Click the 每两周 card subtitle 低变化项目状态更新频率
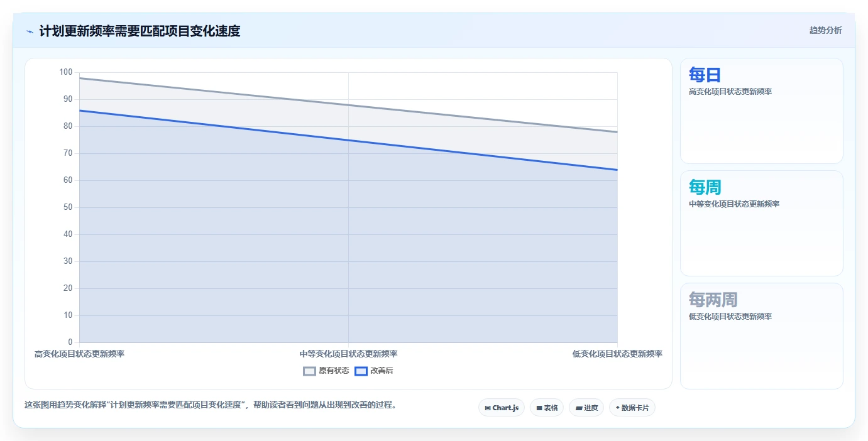 point(730,317)
